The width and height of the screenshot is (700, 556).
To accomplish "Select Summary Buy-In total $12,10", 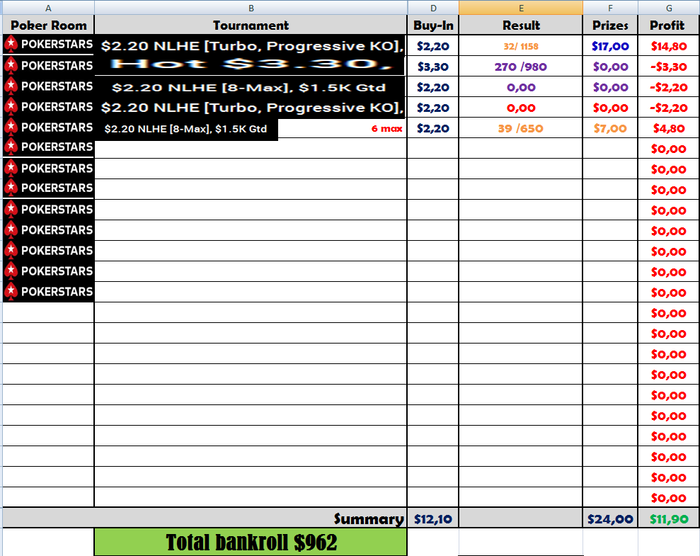I will 433,518.
